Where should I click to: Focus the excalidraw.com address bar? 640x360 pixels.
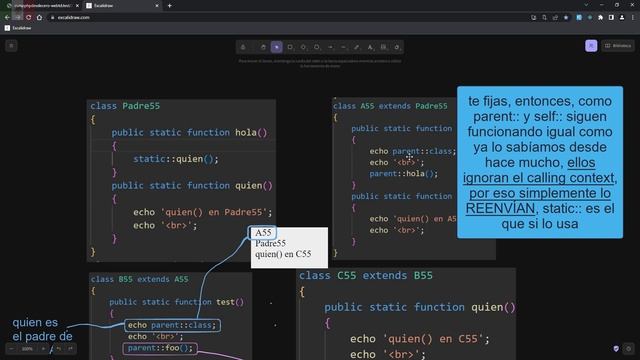click(286, 18)
